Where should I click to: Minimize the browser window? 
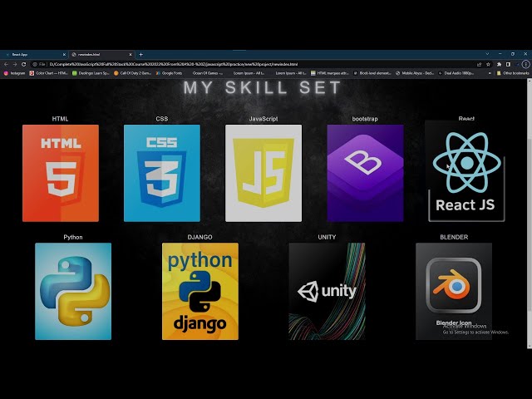coord(500,54)
